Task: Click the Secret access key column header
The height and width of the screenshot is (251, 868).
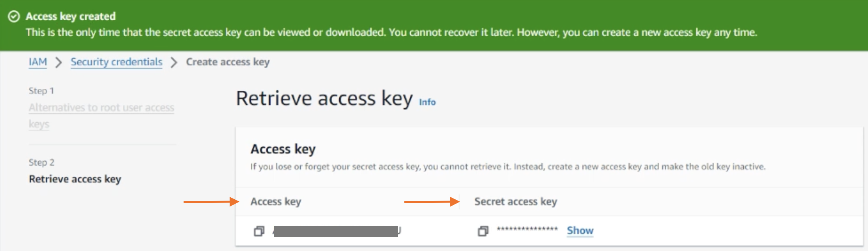Action: click(x=515, y=202)
